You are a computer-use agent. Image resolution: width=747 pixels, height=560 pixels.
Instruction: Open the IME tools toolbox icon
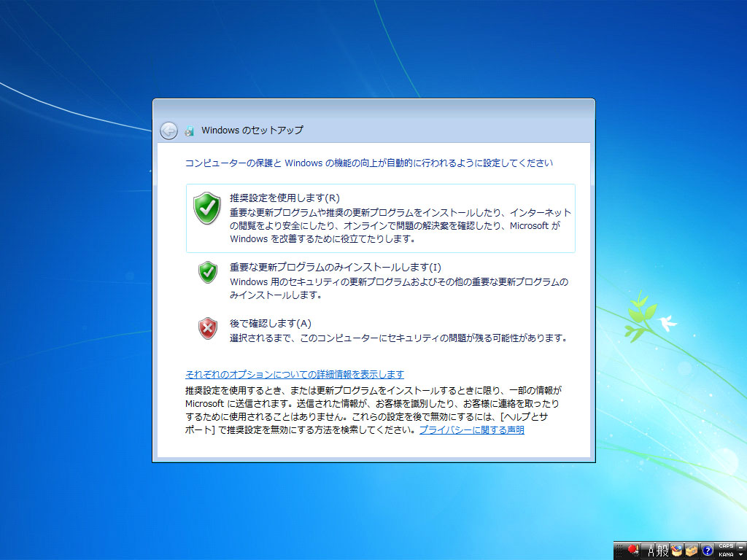pos(692,551)
